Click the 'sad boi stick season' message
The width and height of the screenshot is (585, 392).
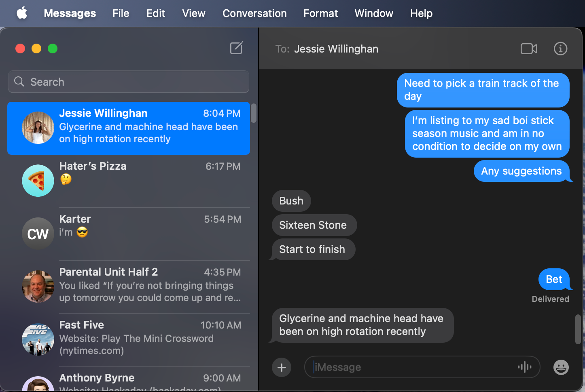[487, 133]
